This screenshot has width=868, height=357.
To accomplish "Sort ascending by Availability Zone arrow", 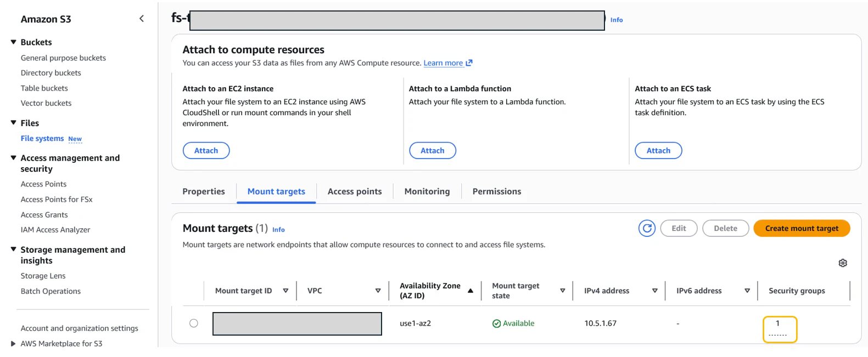I will point(471,291).
